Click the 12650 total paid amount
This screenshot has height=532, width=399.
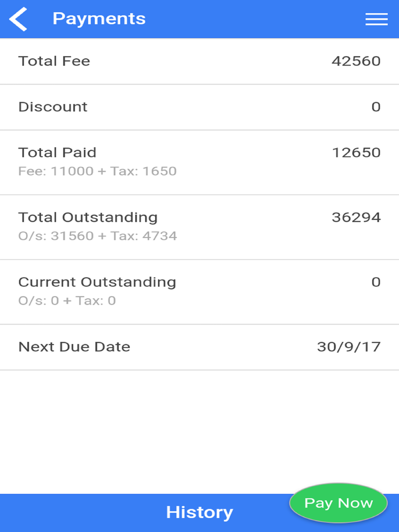[356, 153]
